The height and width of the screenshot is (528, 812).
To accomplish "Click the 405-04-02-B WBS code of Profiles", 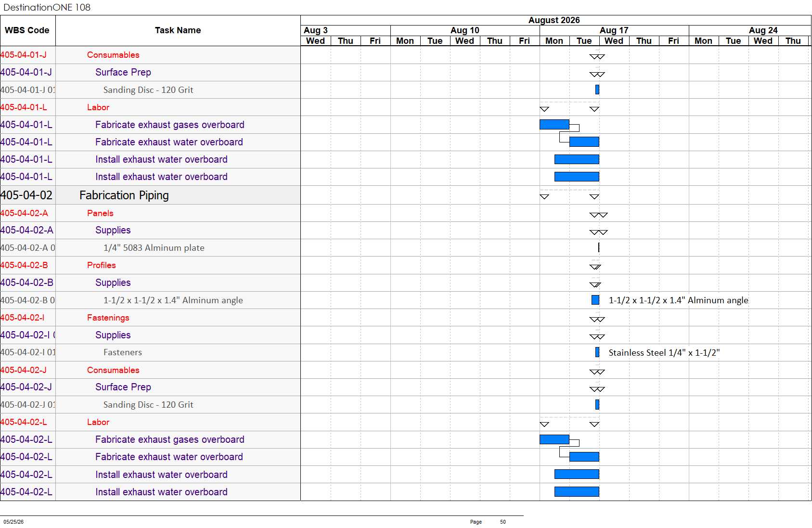I will pos(24,265).
